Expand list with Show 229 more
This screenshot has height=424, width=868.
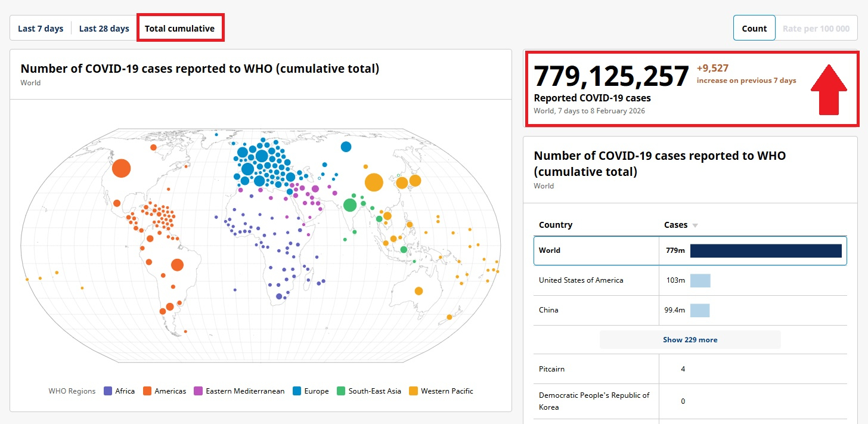tap(690, 340)
